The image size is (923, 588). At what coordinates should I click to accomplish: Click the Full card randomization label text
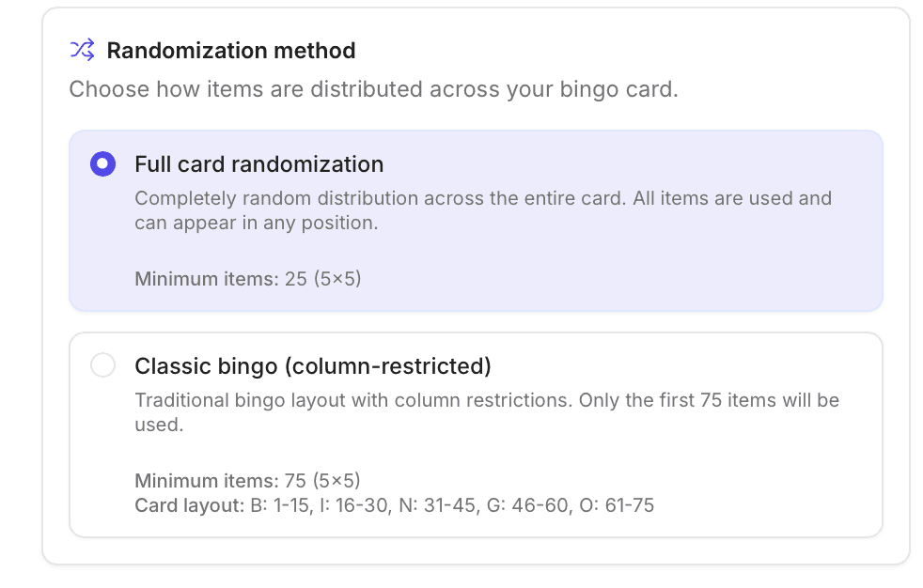pos(259,163)
